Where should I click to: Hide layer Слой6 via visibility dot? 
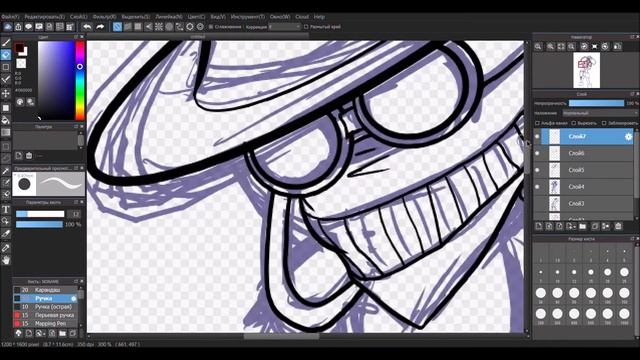(537, 153)
